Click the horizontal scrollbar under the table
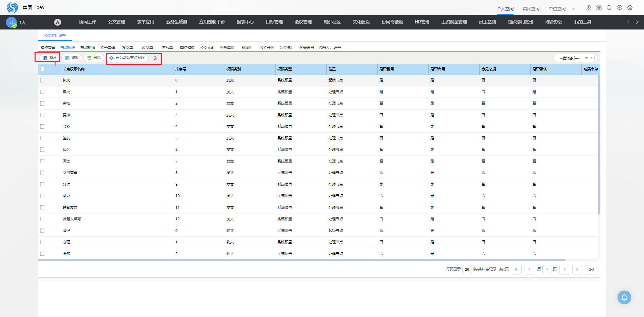The width and height of the screenshot is (644, 317). [x=301, y=260]
